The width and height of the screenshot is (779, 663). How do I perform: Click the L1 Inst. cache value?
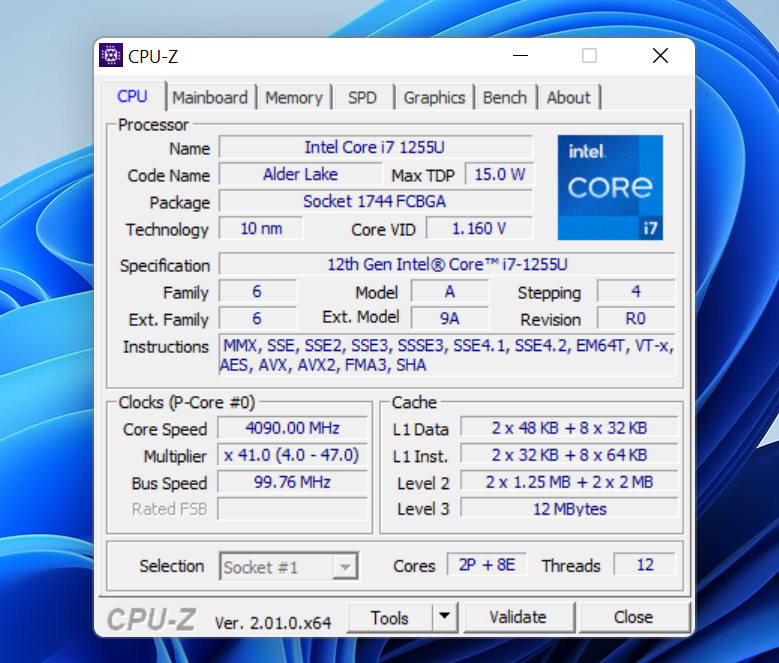coord(569,455)
